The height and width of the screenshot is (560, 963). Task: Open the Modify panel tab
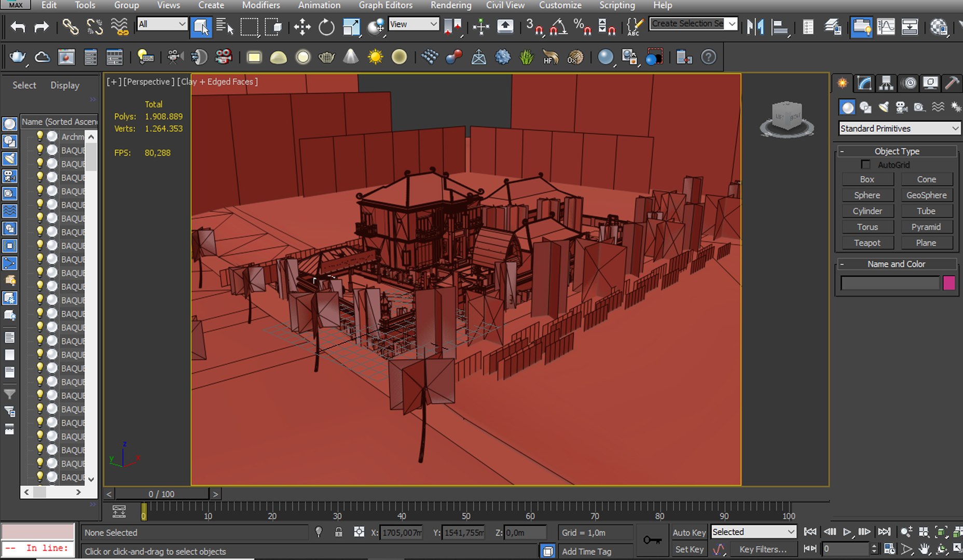click(864, 83)
